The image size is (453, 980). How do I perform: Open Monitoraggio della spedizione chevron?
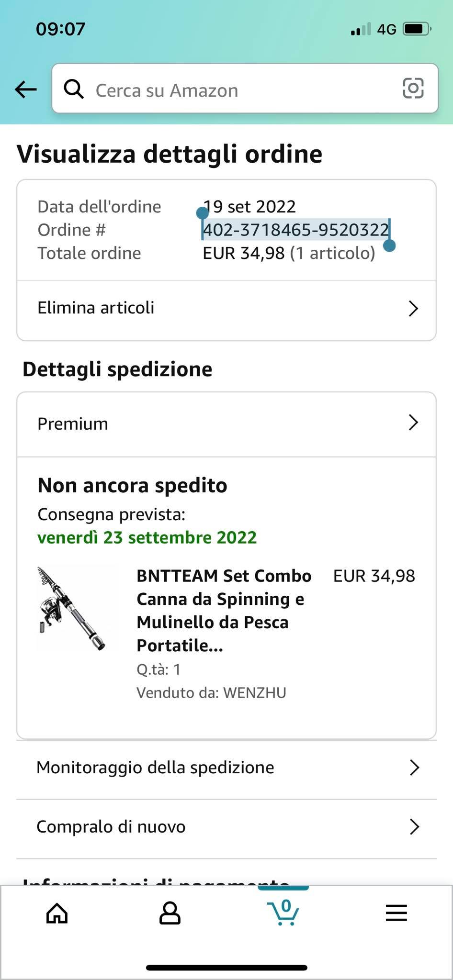pyautogui.click(x=414, y=768)
